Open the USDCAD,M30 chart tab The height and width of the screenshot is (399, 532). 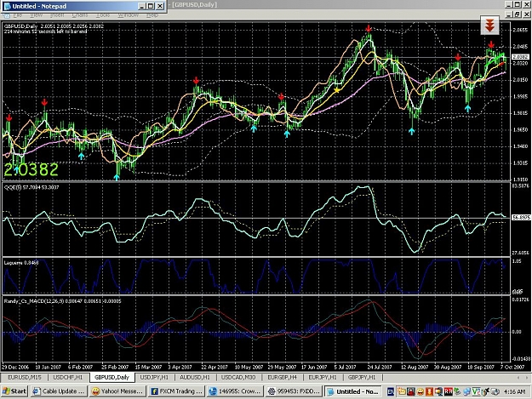pos(238,377)
